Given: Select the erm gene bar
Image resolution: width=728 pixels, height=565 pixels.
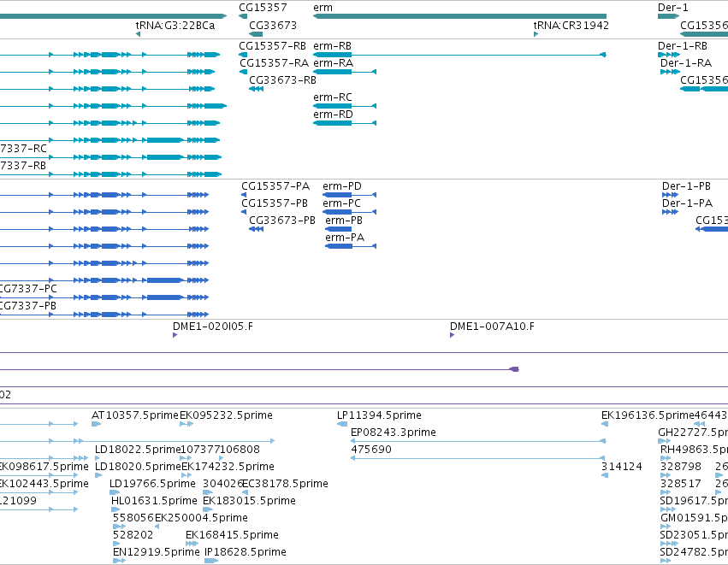Looking at the screenshot, I should pos(459,16).
